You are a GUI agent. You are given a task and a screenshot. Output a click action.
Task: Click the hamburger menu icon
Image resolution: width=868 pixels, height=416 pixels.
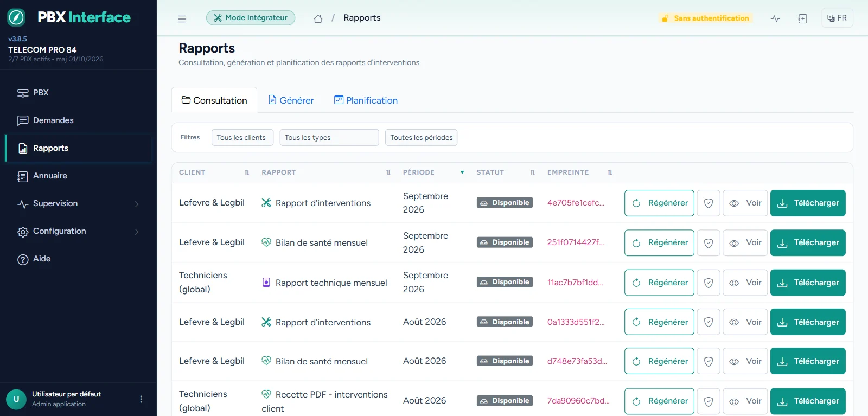coord(182,18)
